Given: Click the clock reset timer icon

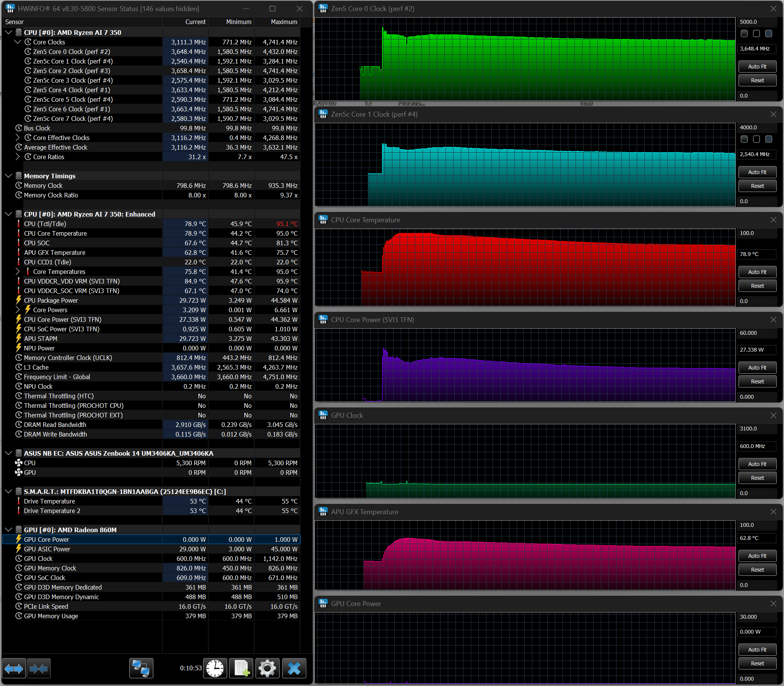Looking at the screenshot, I should pyautogui.click(x=215, y=669).
